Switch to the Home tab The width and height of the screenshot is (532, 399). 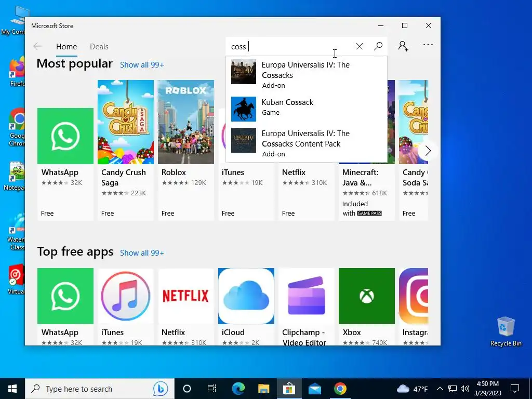click(x=66, y=46)
